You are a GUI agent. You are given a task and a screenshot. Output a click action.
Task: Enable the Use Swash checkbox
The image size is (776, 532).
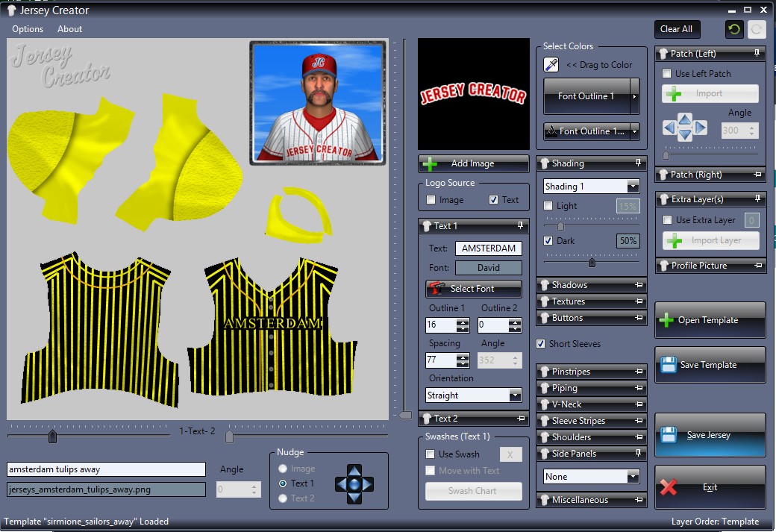tap(430, 454)
